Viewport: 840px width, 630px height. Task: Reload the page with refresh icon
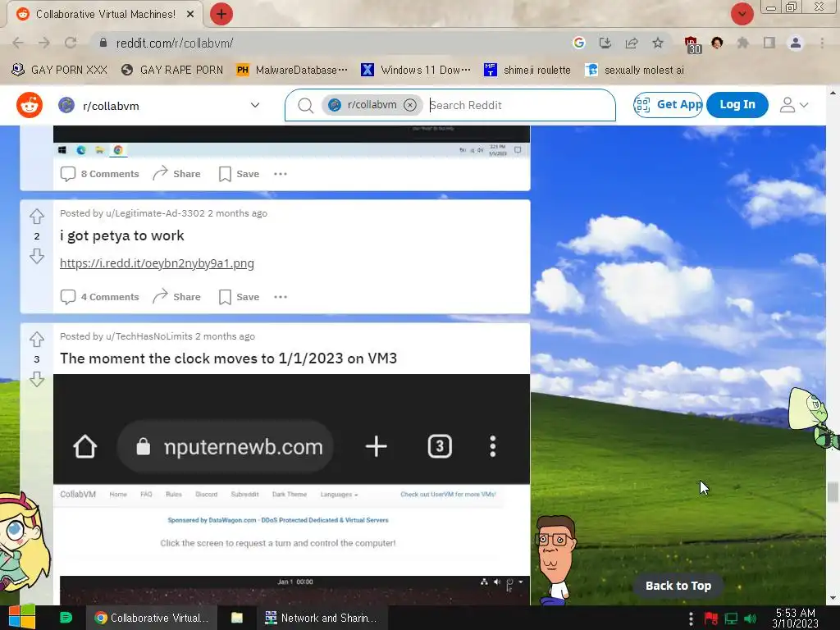71,43
